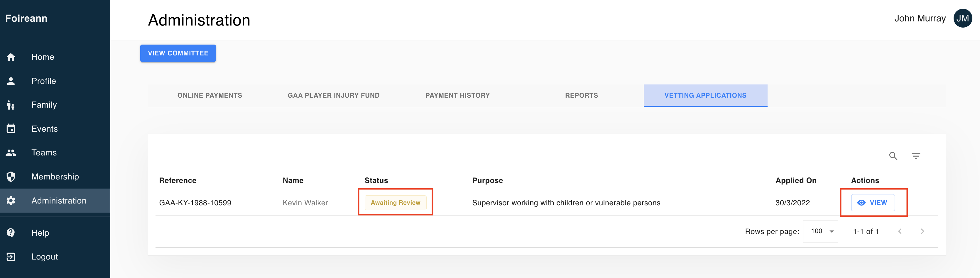Click the Membership shield icon
This screenshot has width=980, height=278.
(x=11, y=177)
